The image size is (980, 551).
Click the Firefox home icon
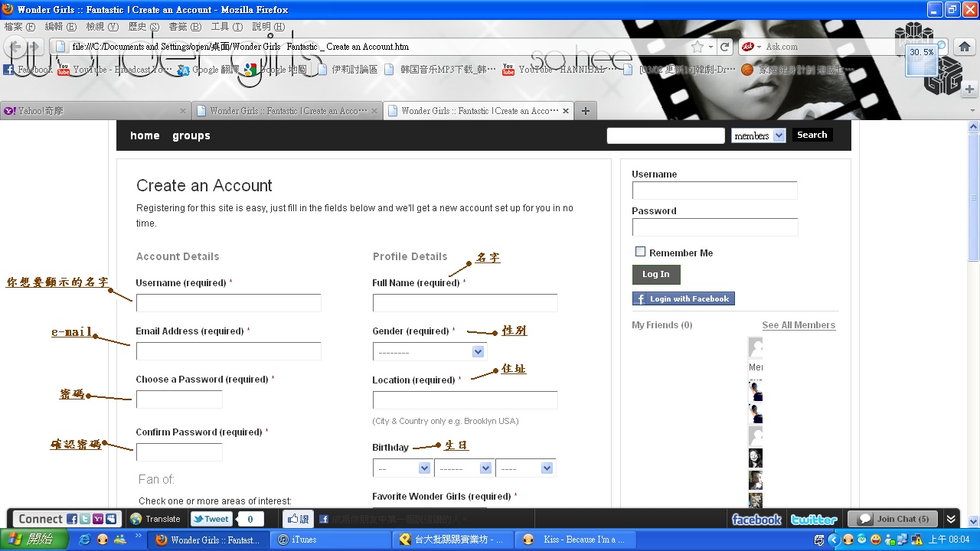tap(964, 47)
